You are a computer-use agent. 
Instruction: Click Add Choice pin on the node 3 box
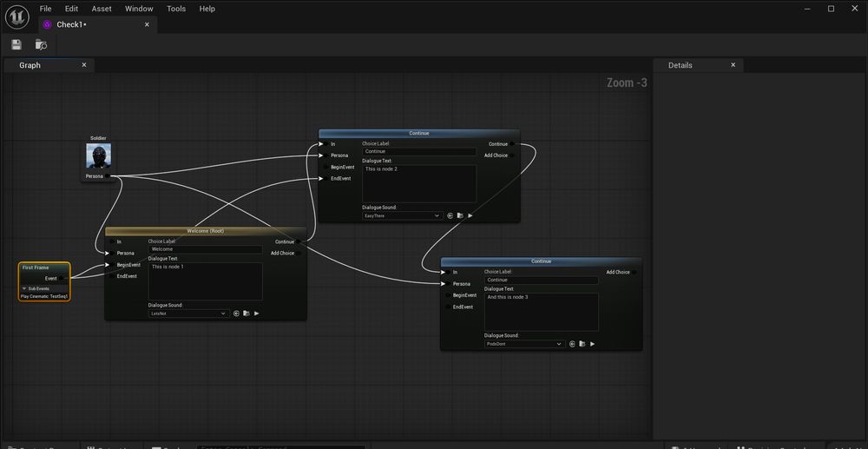[x=635, y=272]
